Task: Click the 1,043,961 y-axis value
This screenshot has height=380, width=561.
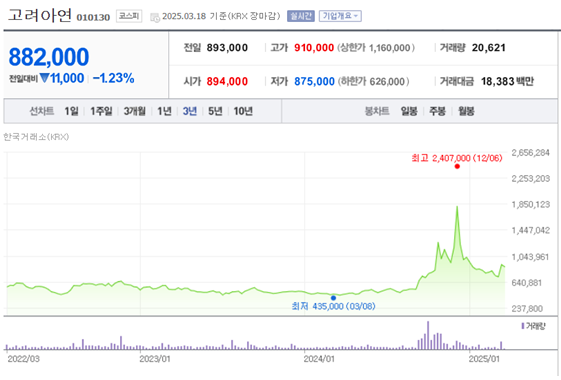Action: click(x=530, y=257)
